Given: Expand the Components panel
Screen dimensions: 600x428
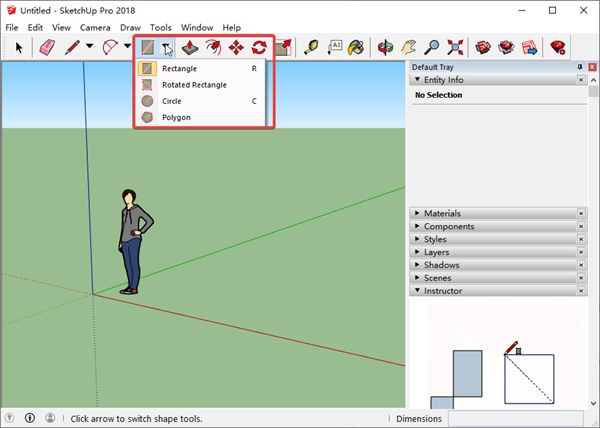Looking at the screenshot, I should (x=417, y=226).
